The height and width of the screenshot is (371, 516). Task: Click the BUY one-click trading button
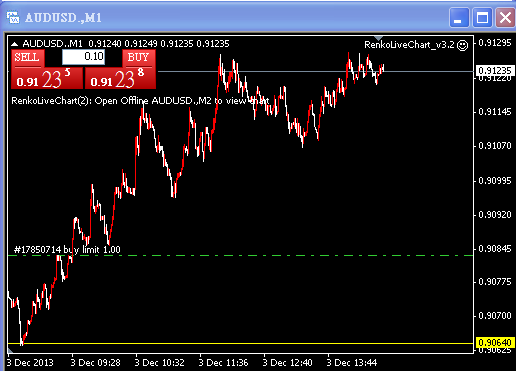click(x=139, y=58)
